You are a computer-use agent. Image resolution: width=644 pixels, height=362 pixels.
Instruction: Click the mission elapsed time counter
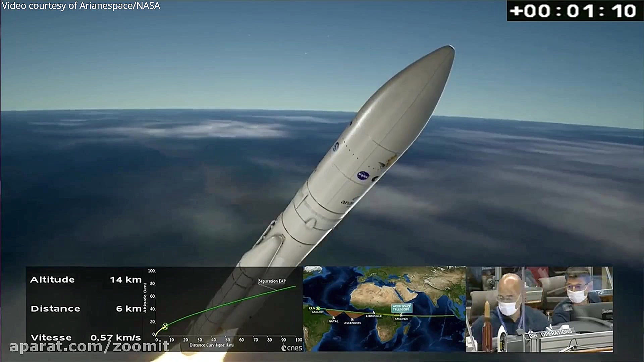click(x=574, y=11)
